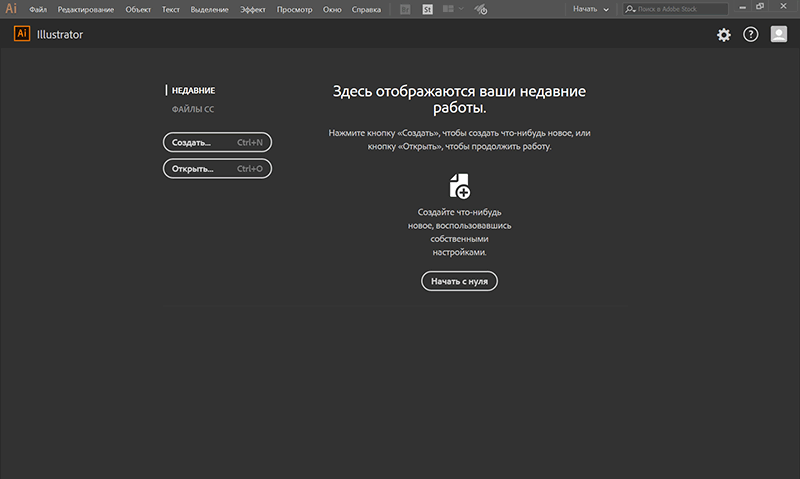Click the Создать... button
Screen dimensions: 800x479
[217, 142]
